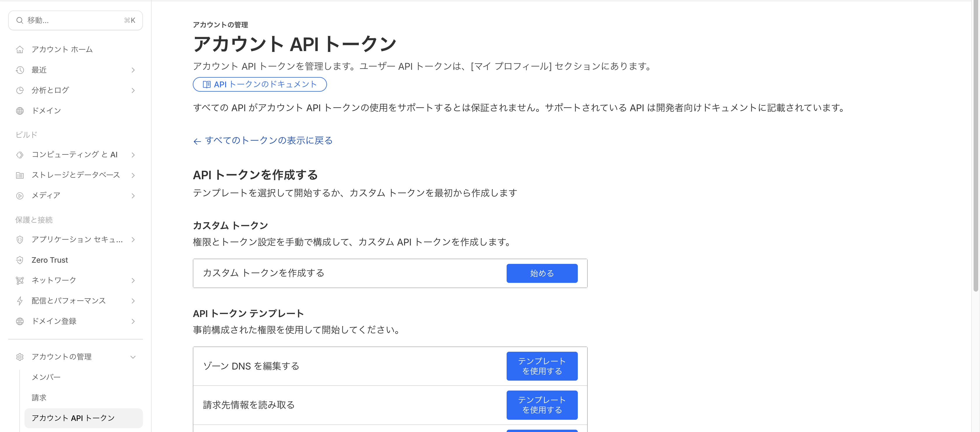Expand the 最近 sidebar section

[133, 70]
